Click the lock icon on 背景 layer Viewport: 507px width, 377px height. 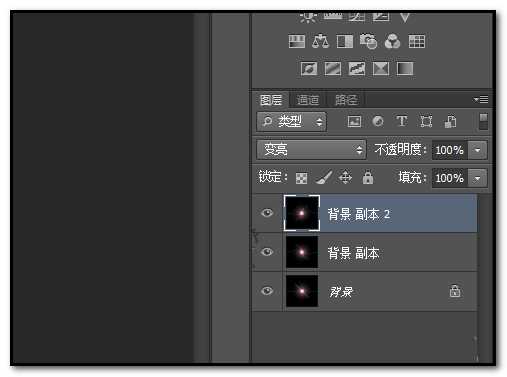click(455, 291)
